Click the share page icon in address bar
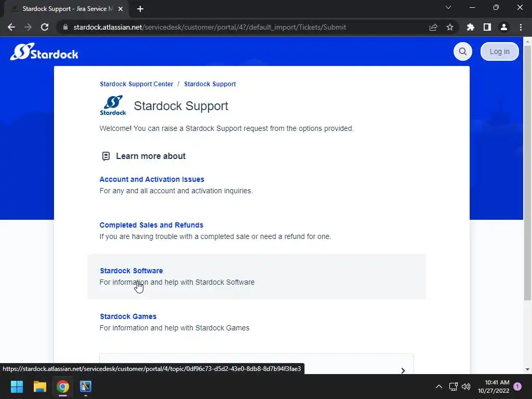The height and width of the screenshot is (399, 532). click(x=433, y=27)
